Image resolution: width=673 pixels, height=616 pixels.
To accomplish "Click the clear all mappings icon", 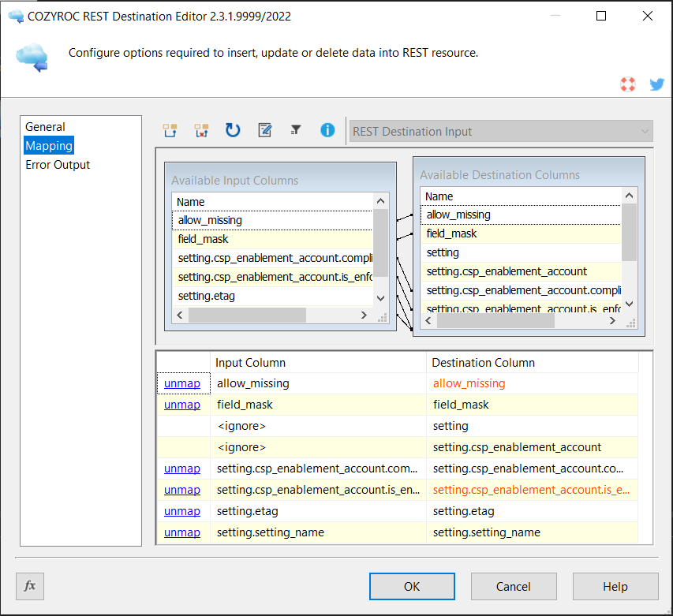I will [201, 131].
